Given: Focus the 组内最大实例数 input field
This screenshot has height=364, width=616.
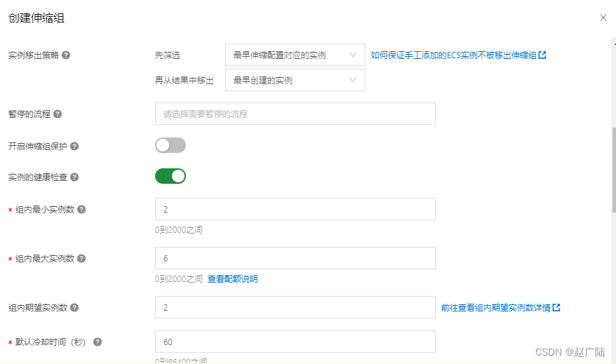Looking at the screenshot, I should coord(295,258).
